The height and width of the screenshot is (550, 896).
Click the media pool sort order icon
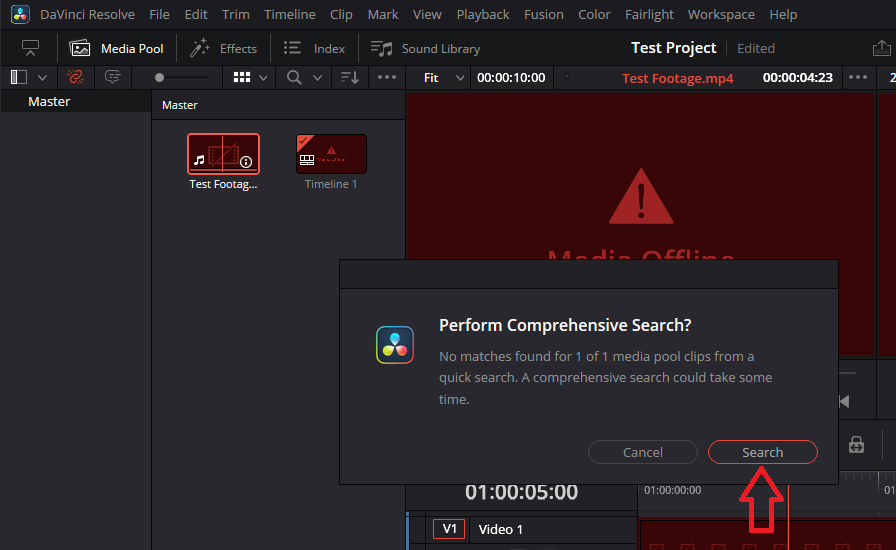[x=349, y=77]
